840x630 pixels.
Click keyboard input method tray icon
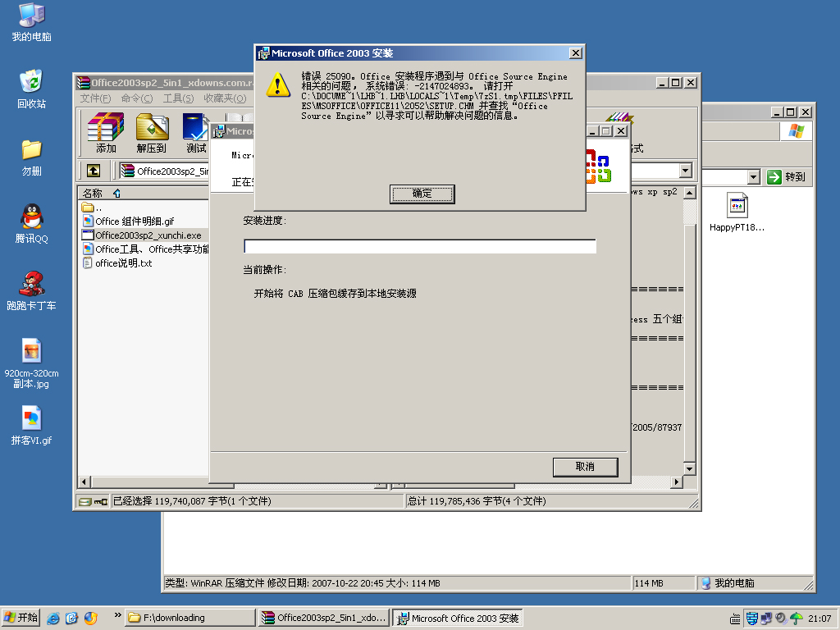[736, 619]
